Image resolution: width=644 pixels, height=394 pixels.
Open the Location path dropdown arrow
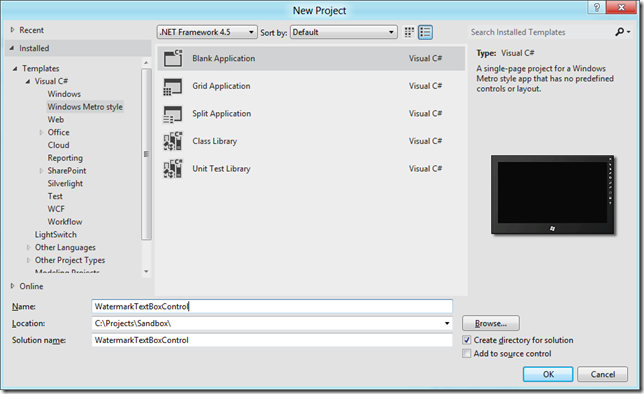(447, 323)
